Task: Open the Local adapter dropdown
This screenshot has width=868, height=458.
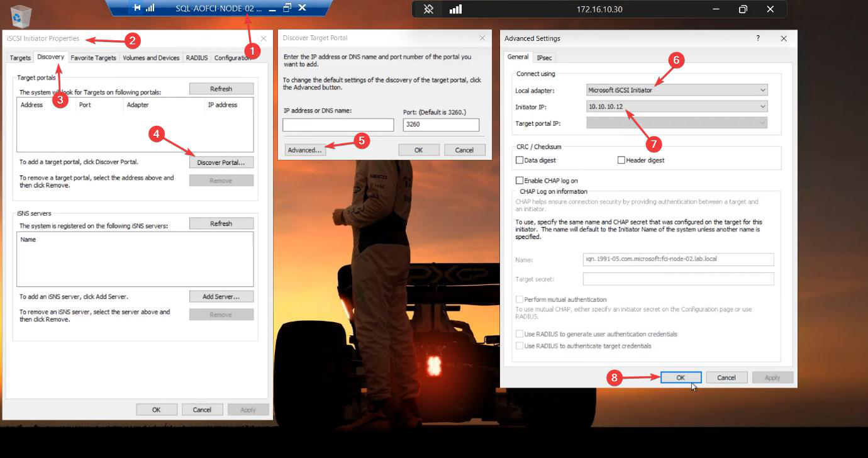Action: pos(677,90)
